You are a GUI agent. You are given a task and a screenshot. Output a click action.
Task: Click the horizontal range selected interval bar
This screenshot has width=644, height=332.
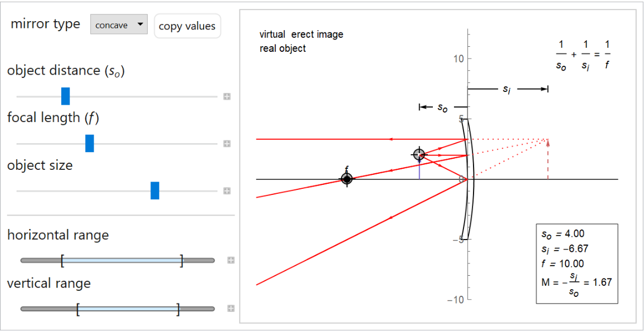pos(122,260)
